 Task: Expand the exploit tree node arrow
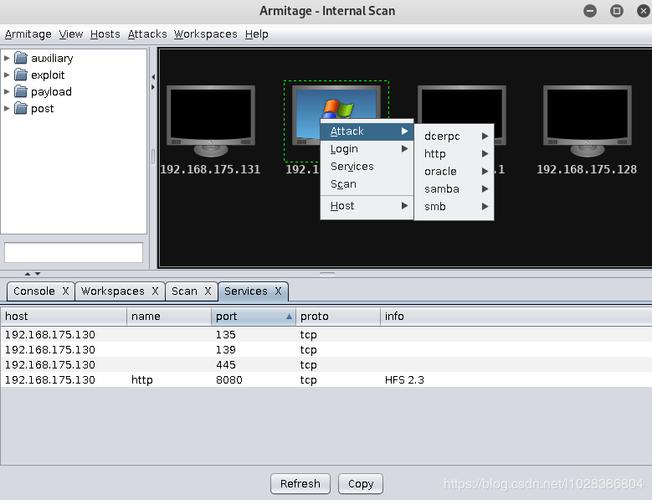[x=7, y=75]
